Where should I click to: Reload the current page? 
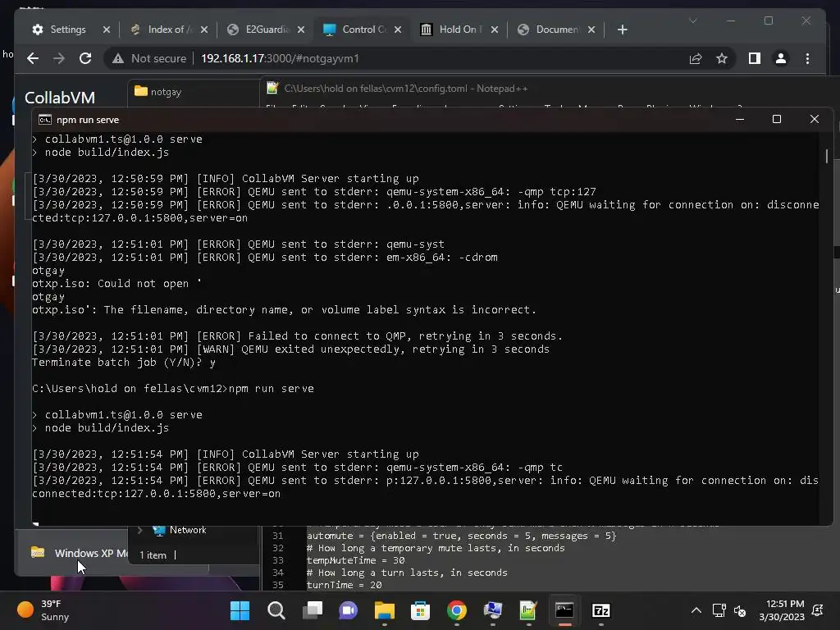(85, 58)
